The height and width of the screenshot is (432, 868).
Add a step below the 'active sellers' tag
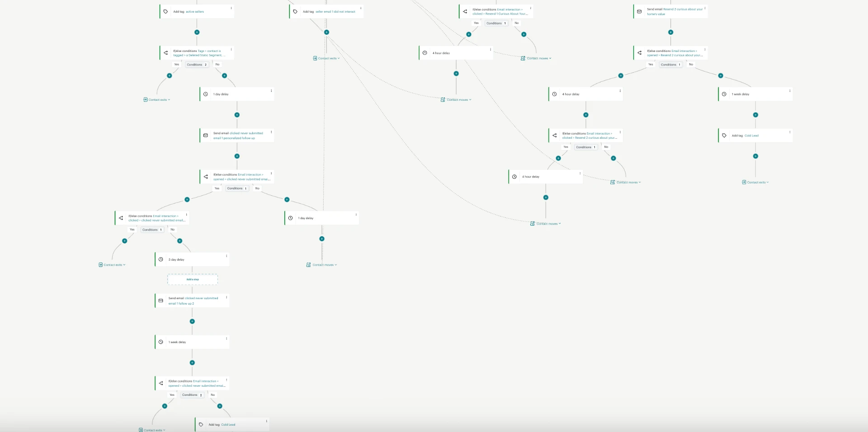(197, 32)
